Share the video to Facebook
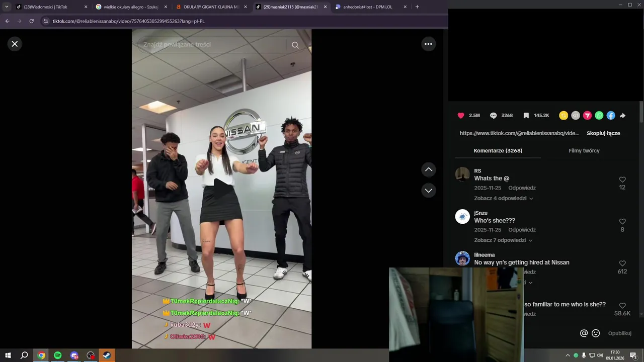 coord(611,116)
